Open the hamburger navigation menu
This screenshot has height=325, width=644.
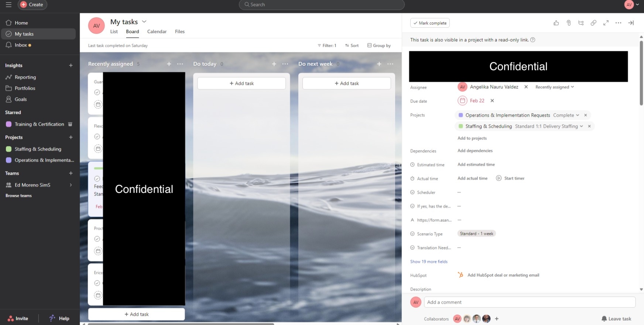pos(8,4)
